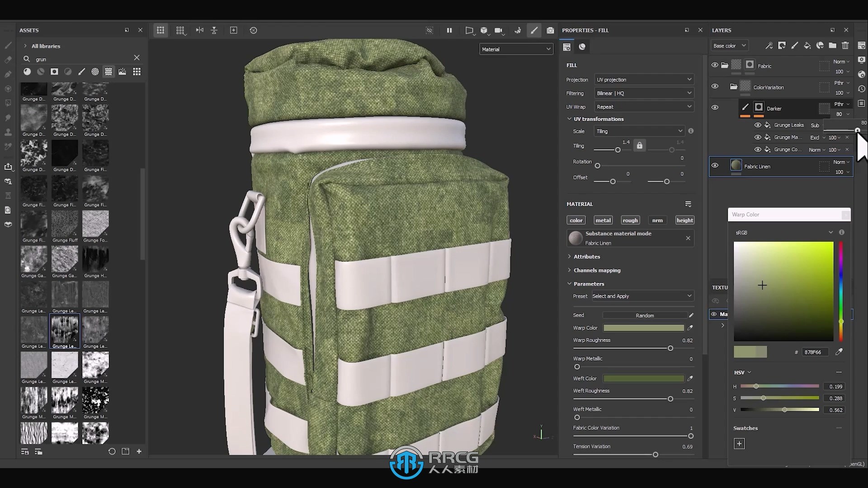This screenshot has width=868, height=488.
Task: Switch to the height material channel tab
Action: click(684, 220)
